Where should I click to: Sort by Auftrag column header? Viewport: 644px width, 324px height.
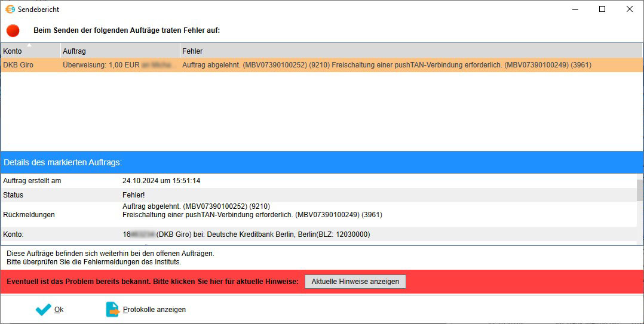[120, 51]
